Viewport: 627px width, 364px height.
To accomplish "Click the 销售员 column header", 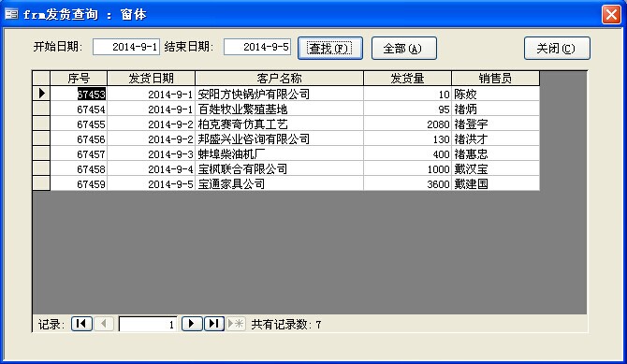I will pos(495,78).
